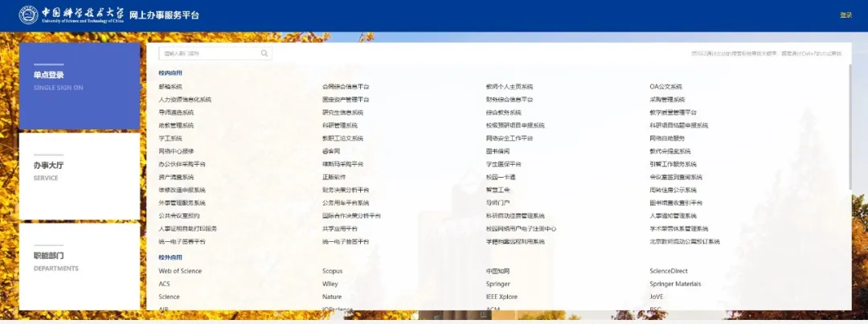Open 人力资源信息化系统 link
This screenshot has width=868, height=324.
click(185, 100)
